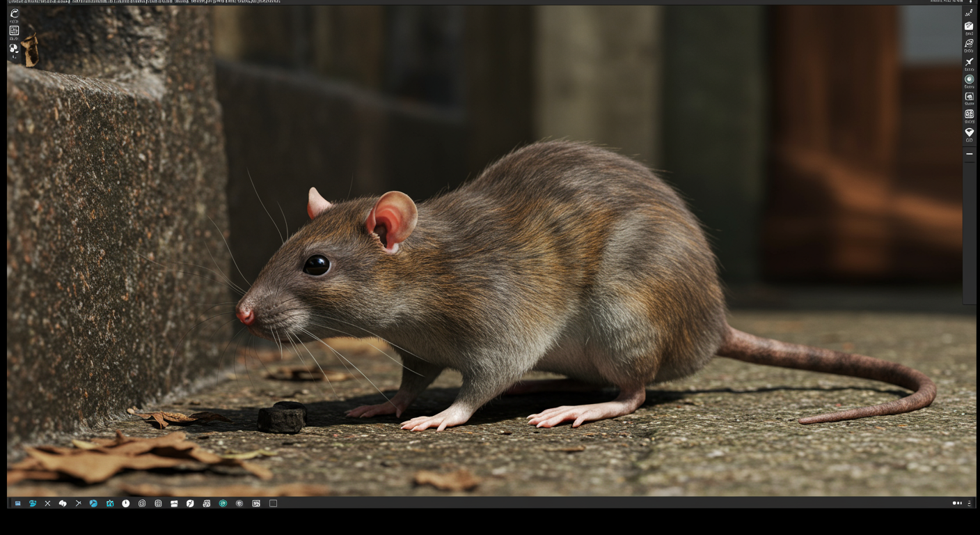Select the color adjustment icon in left sidebar
The image size is (980, 535).
[x=14, y=49]
